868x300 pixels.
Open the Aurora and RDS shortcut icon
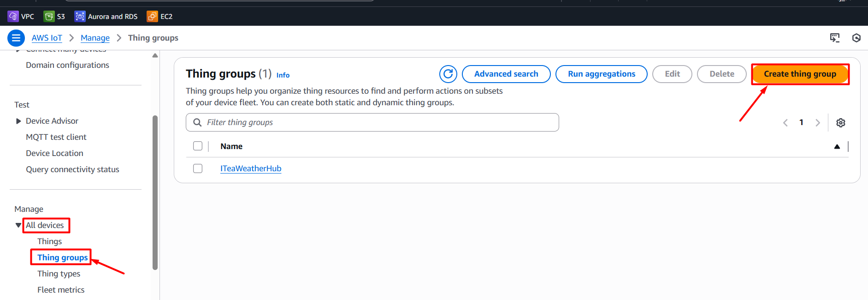point(80,17)
